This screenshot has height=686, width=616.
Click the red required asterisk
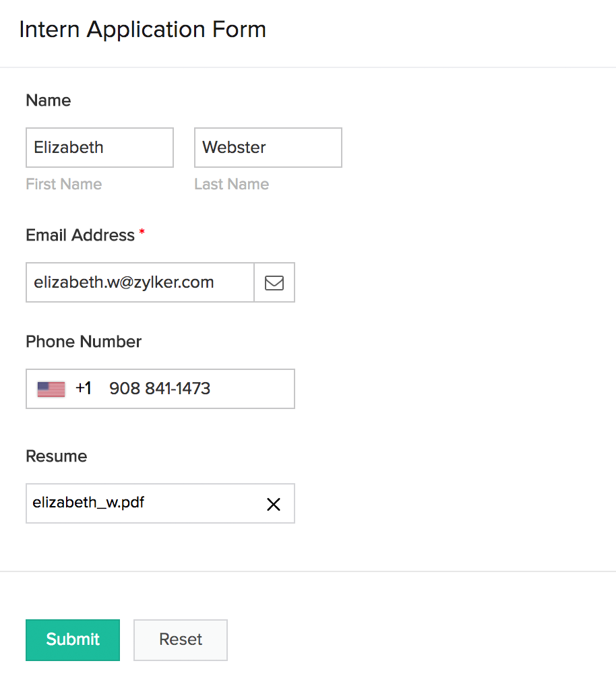pyautogui.click(x=142, y=232)
